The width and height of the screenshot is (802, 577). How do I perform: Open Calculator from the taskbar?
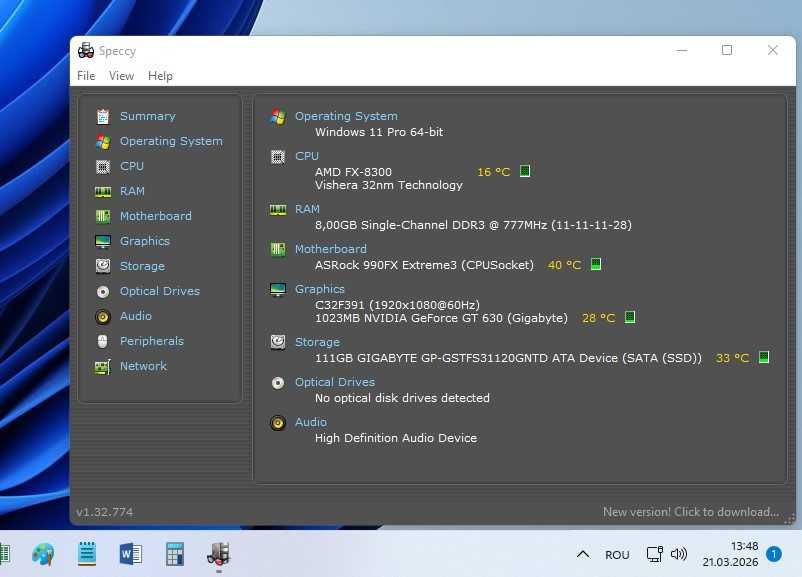coord(175,554)
